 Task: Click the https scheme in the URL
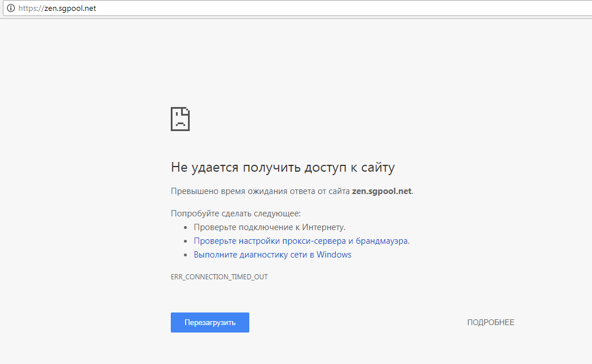[x=27, y=9]
